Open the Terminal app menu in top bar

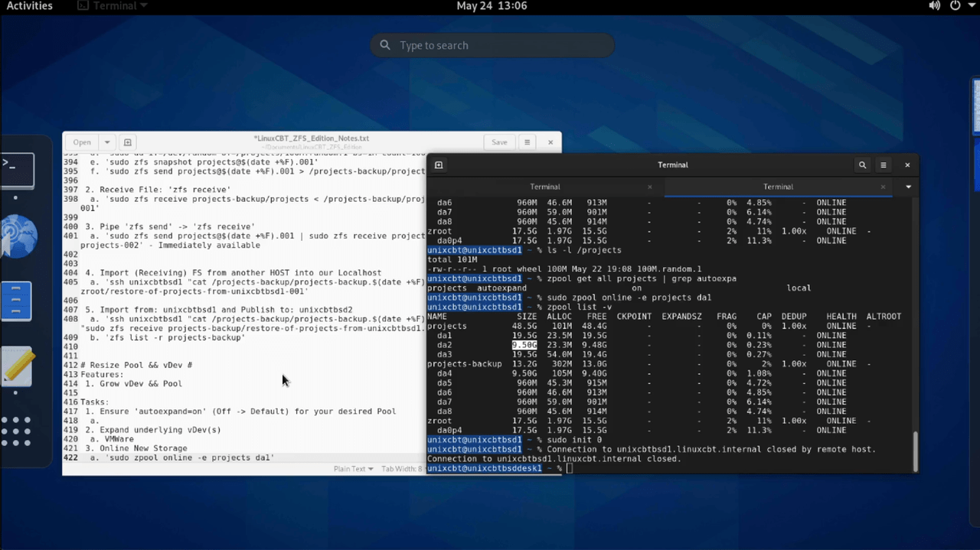(113, 6)
